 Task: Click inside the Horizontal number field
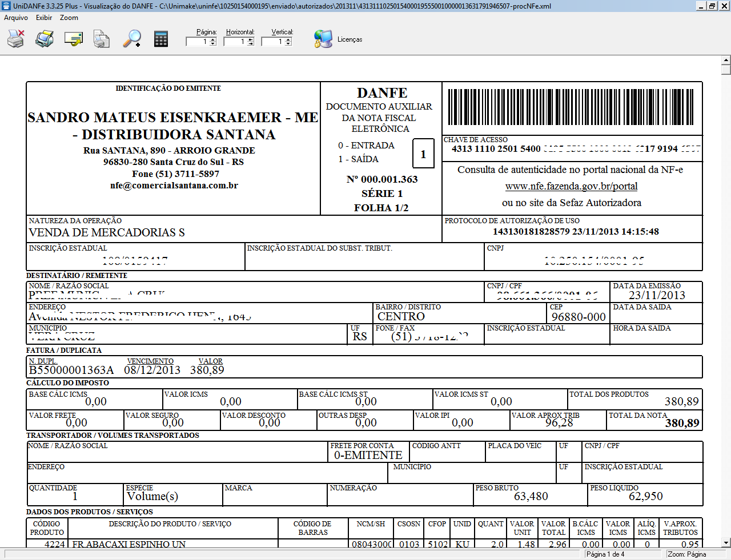point(235,42)
